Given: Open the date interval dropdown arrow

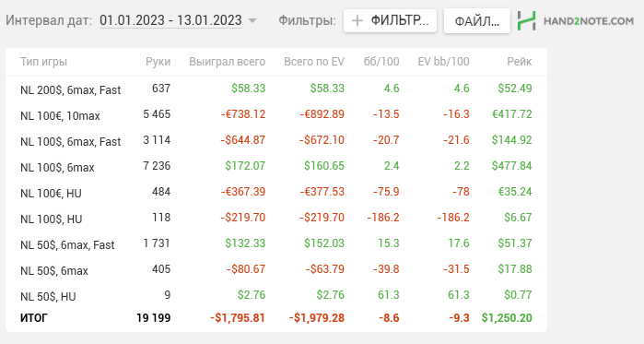Looking at the screenshot, I should [252, 20].
